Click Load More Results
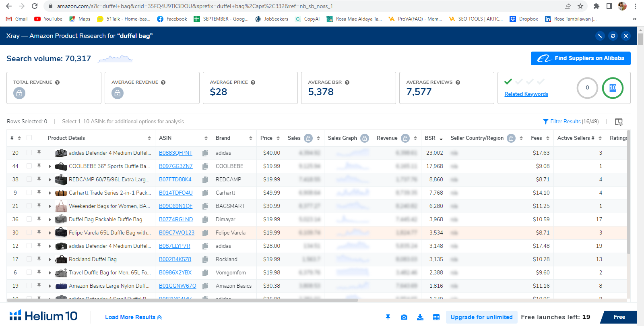Screen dimensions: 644x326 tap(134, 317)
